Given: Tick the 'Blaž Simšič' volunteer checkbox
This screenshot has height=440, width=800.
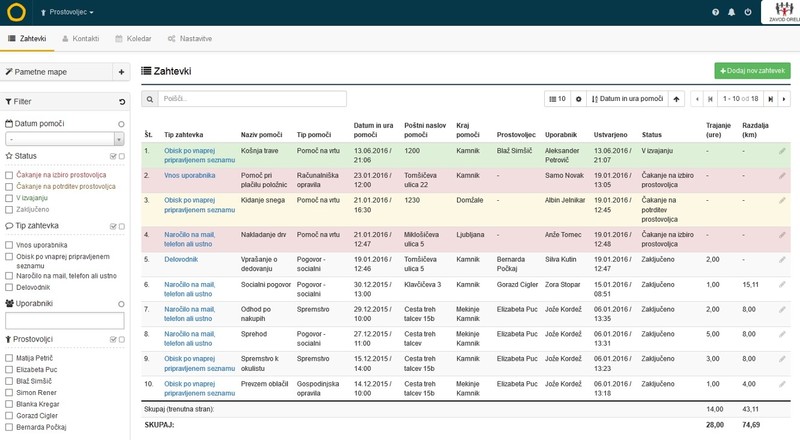Looking at the screenshot, I should coord(9,381).
